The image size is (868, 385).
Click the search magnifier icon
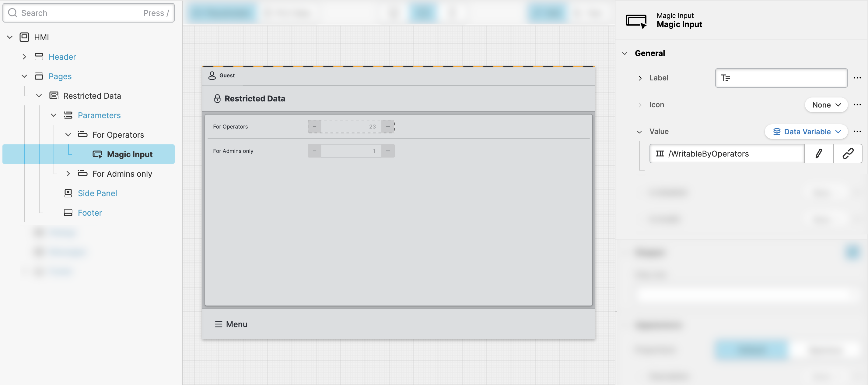click(13, 13)
